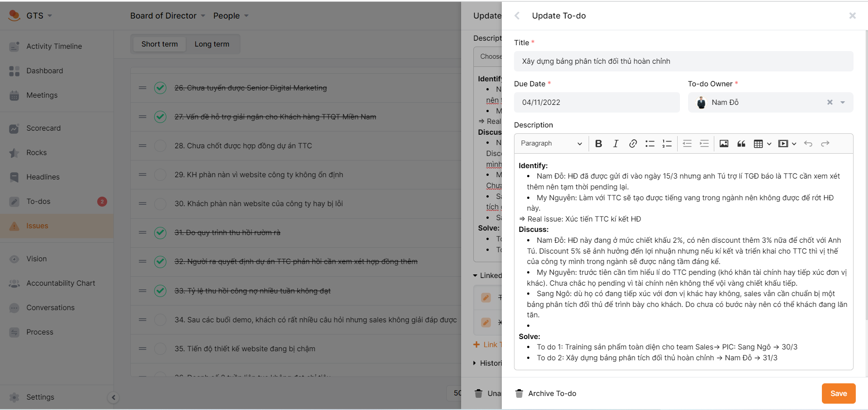Switch to the Long term tab

pyautogui.click(x=212, y=44)
